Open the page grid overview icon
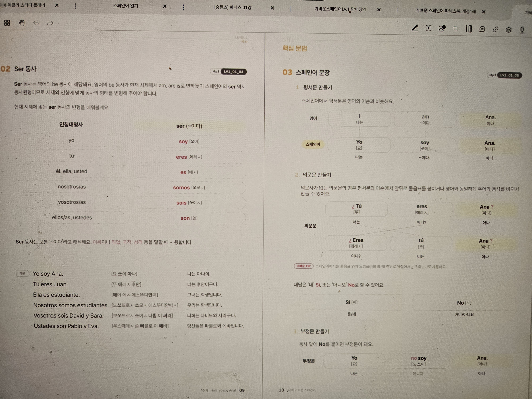This screenshot has height=399, width=532. (7, 23)
